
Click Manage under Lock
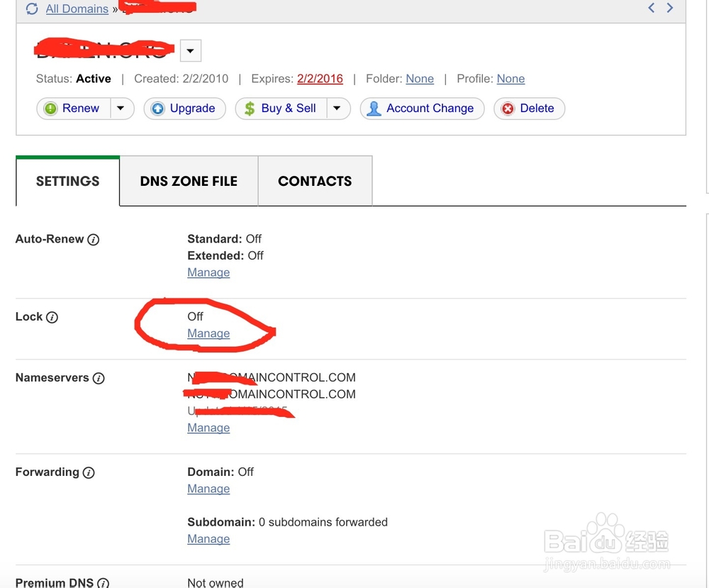point(208,333)
